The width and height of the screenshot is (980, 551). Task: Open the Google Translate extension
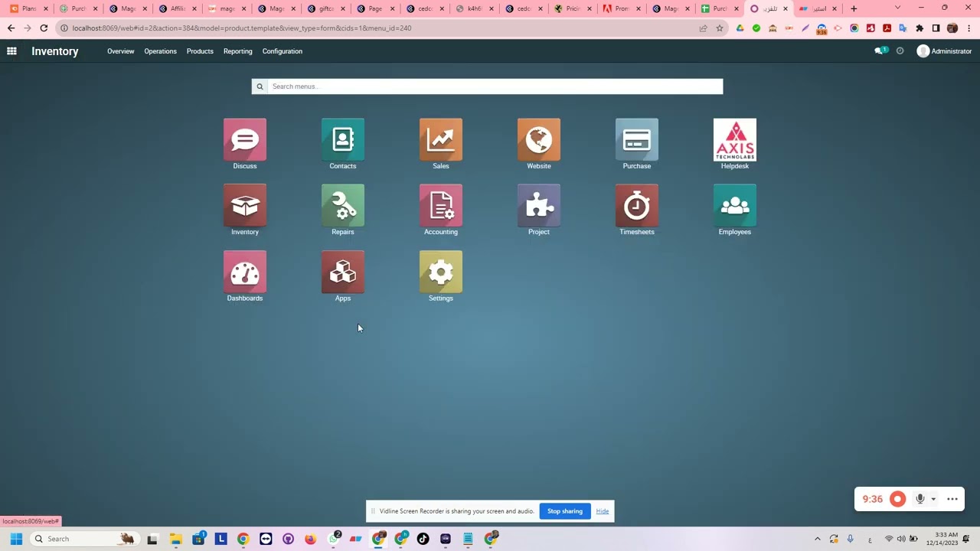(903, 28)
